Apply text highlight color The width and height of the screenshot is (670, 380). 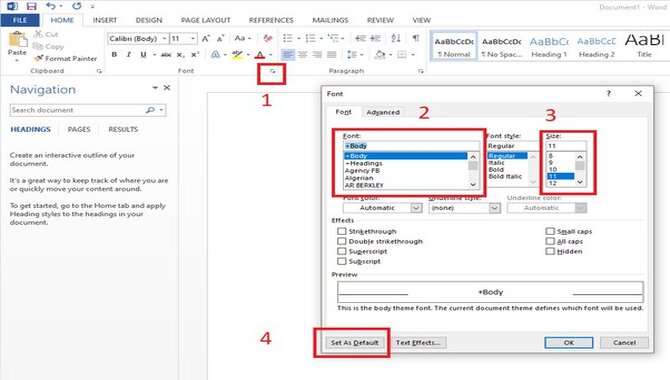tap(237, 55)
